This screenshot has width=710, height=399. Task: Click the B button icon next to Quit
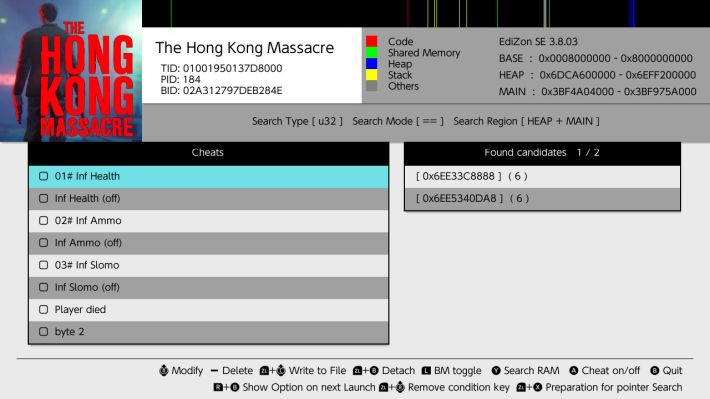(x=655, y=370)
